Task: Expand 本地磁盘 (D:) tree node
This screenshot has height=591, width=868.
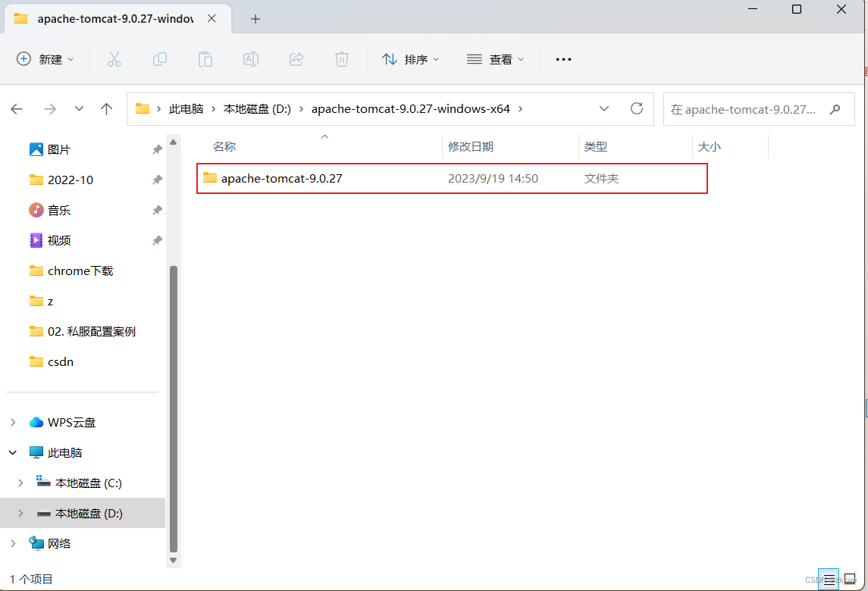Action: [20, 514]
